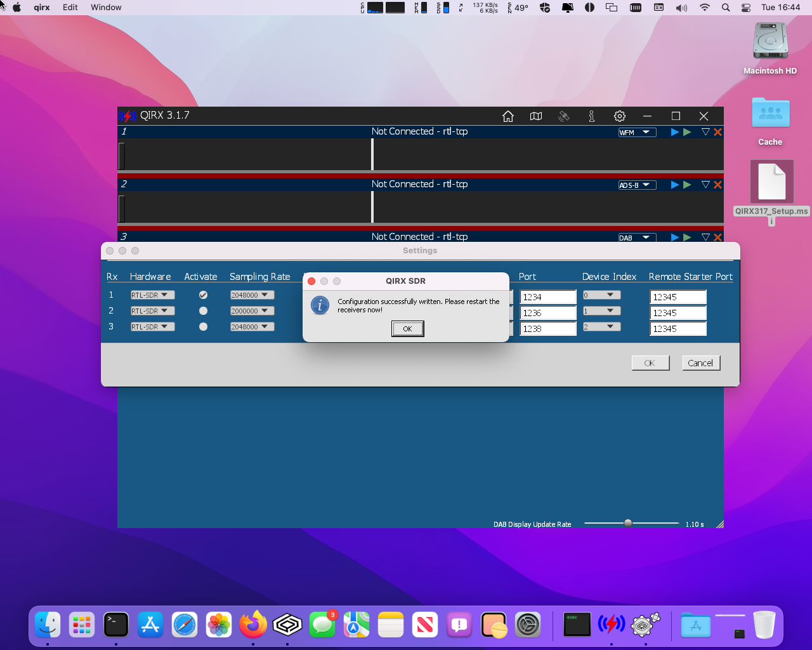This screenshot has width=812, height=650.
Task: Start receiver 3 with blue play arrow
Action: (675, 237)
